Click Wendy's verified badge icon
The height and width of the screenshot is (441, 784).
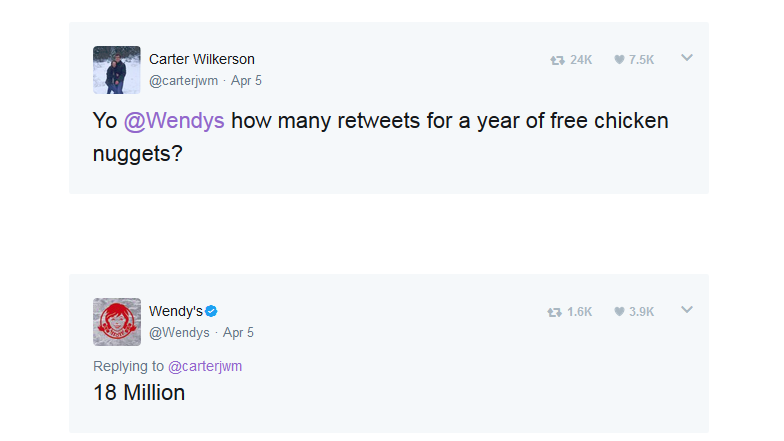211,312
